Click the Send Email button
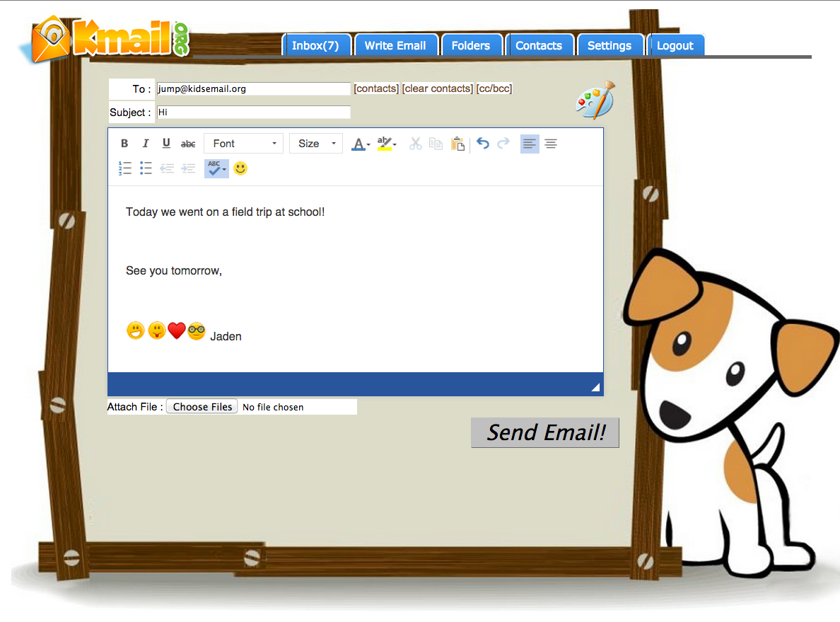This screenshot has width=840, height=622. coord(545,432)
